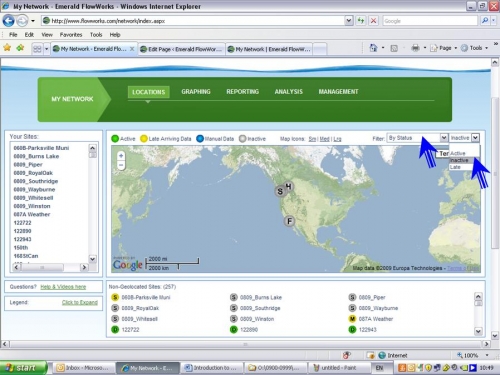
Task: Select 0809_Burns Lake in Your Sites list
Action: pos(36,156)
